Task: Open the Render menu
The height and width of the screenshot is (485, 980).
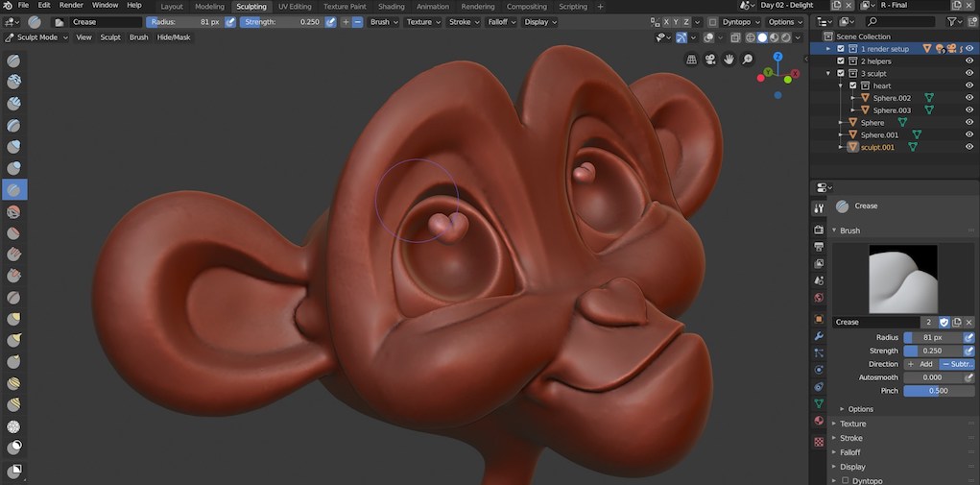Action: click(x=71, y=6)
